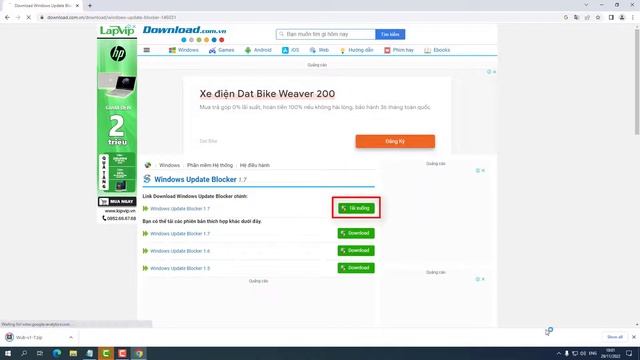640x360 pixels.
Task: Click the green Tải xuống button
Action: pos(356,208)
